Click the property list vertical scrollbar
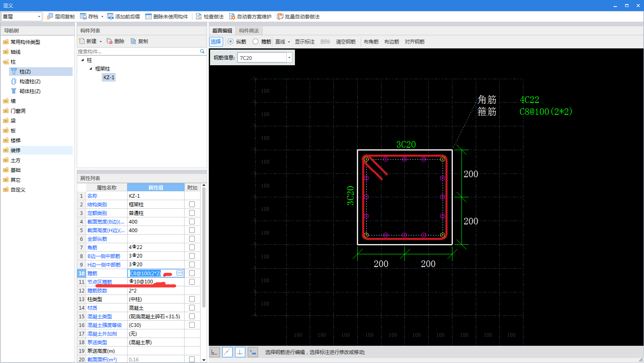 [x=204, y=248]
